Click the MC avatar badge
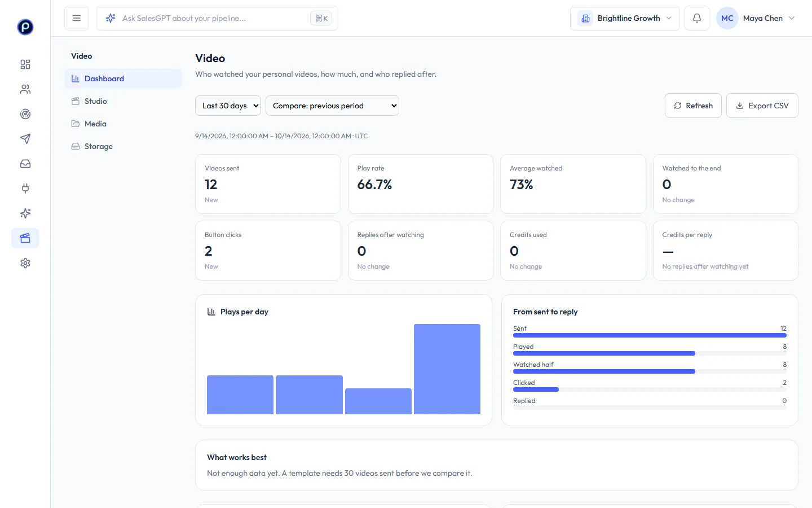The width and height of the screenshot is (812, 508). [727, 18]
